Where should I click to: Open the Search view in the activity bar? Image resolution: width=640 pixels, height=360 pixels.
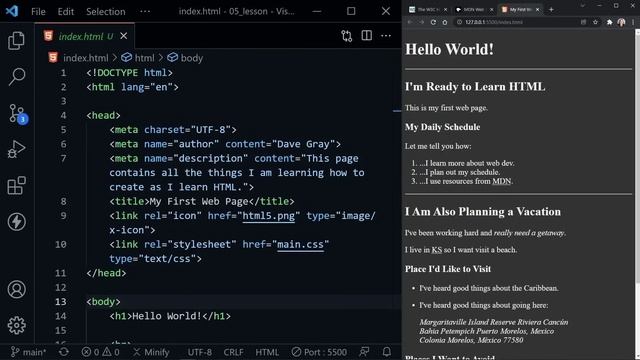(16, 76)
